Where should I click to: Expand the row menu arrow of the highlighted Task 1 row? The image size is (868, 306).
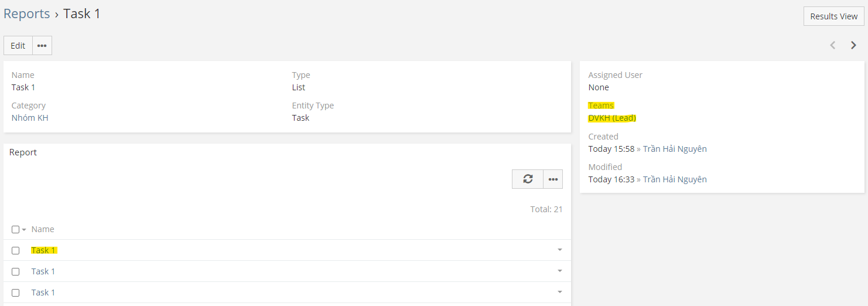pos(559,250)
